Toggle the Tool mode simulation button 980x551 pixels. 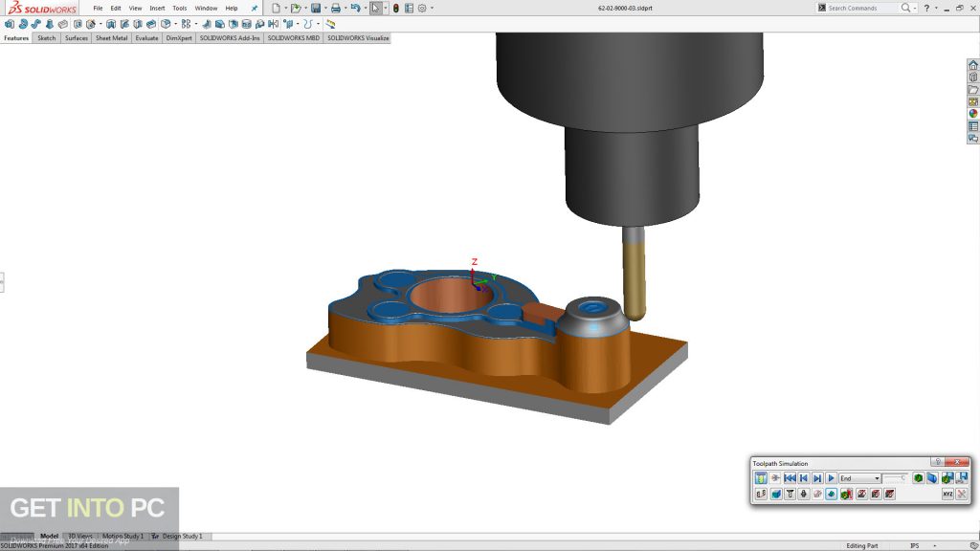761,478
